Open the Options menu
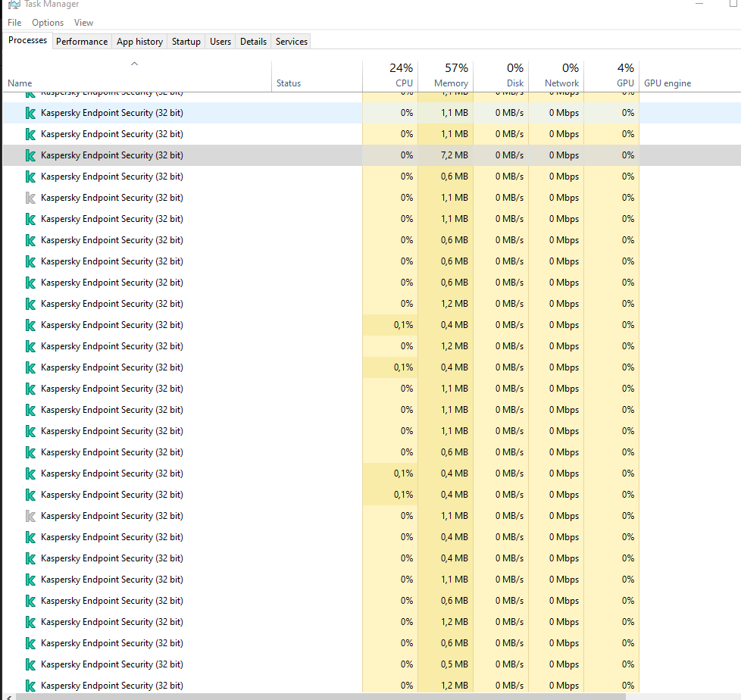This screenshot has height=700, width=741. tap(48, 23)
